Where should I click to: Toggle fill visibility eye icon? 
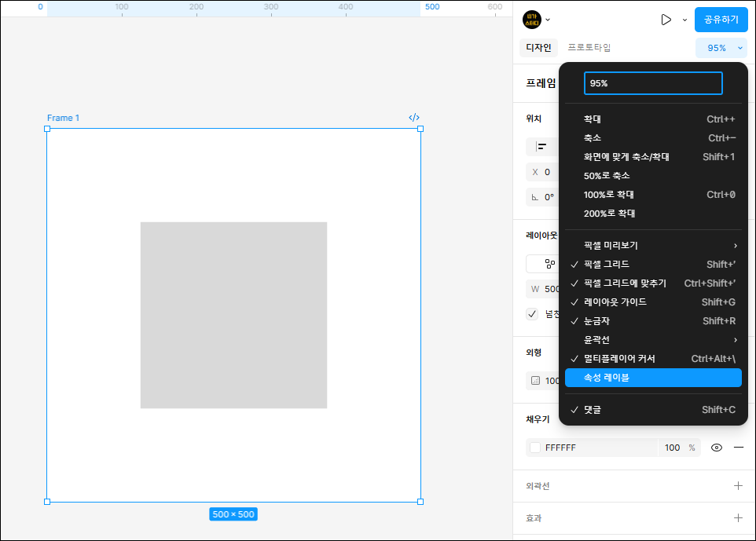pos(717,448)
